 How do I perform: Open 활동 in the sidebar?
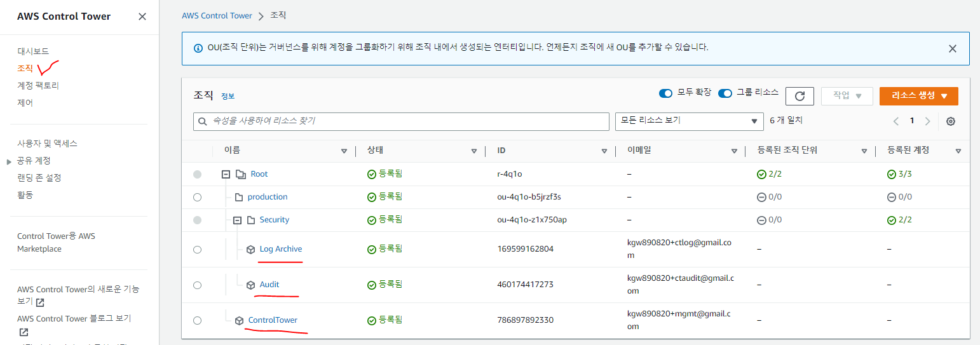pos(25,195)
